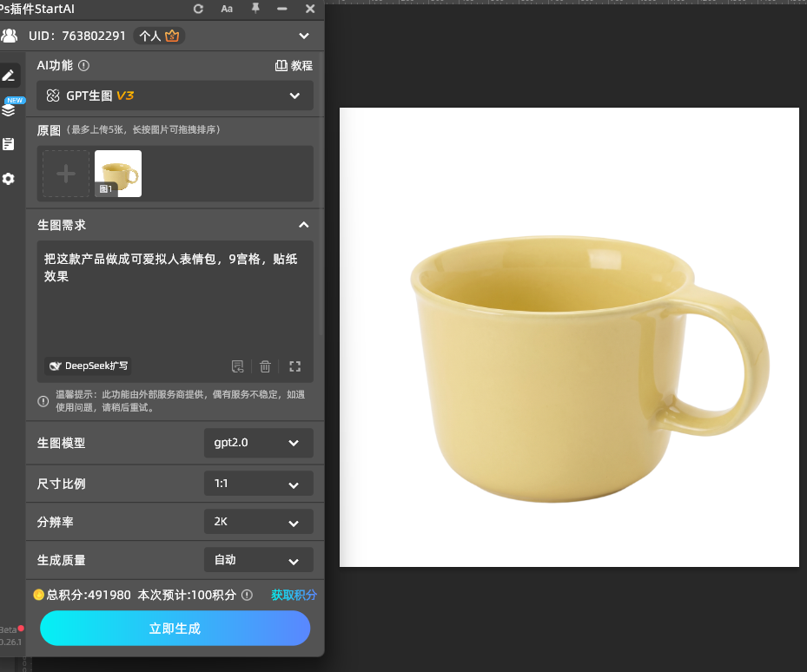The width and height of the screenshot is (807, 672).
Task: Click the info icon next to AI功能
Action: [x=83, y=65]
